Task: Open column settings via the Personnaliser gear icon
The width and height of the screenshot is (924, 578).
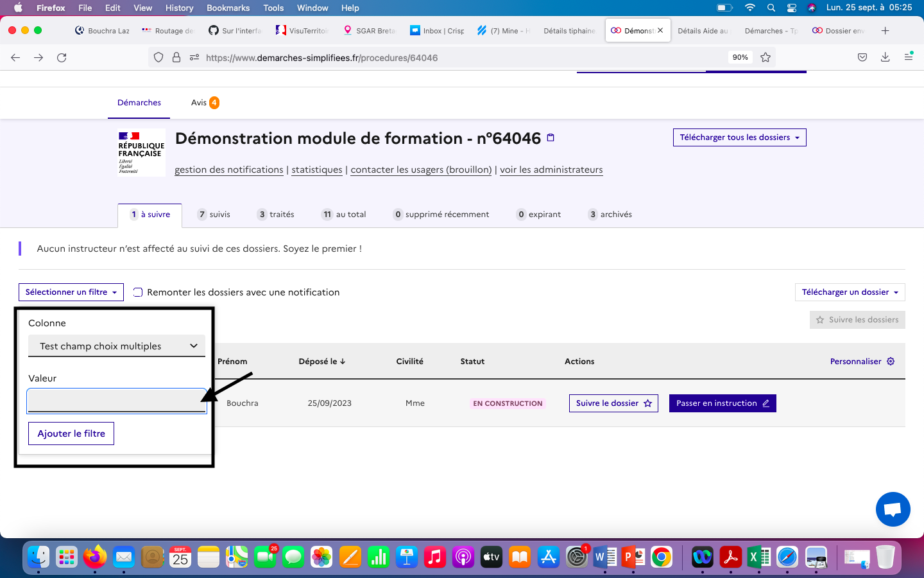Action: click(x=891, y=361)
